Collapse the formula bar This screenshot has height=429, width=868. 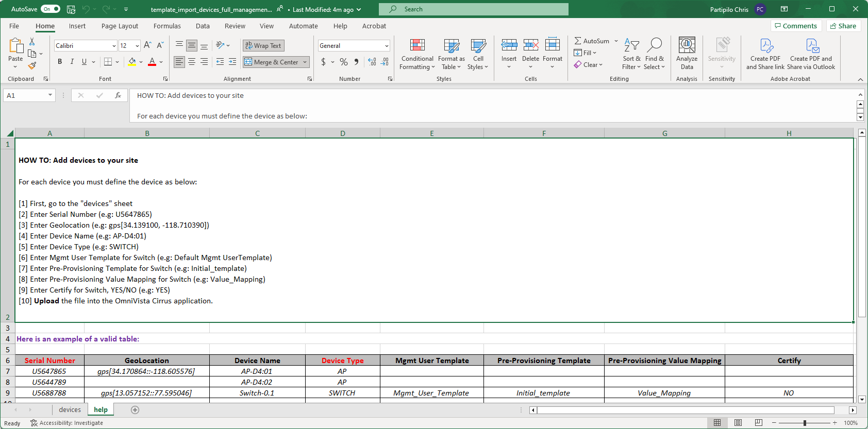(860, 95)
